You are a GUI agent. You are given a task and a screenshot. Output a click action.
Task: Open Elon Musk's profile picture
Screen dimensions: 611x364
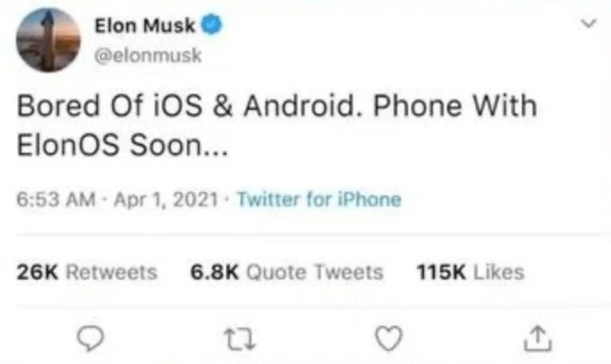[48, 40]
